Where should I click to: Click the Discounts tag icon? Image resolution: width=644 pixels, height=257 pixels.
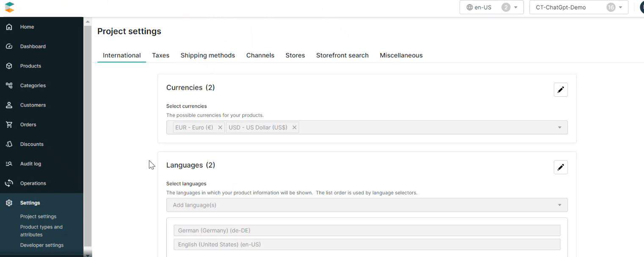[9, 144]
